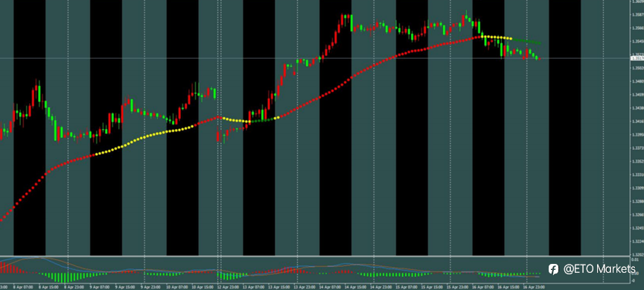Click the '15 Apr 15:00' time axis label
The height and width of the screenshot is (290, 644).
(432, 287)
